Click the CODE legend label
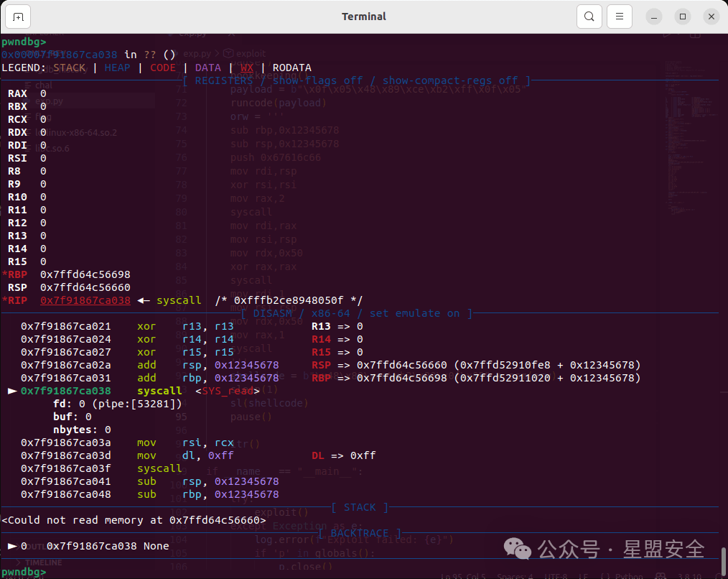 (x=163, y=68)
